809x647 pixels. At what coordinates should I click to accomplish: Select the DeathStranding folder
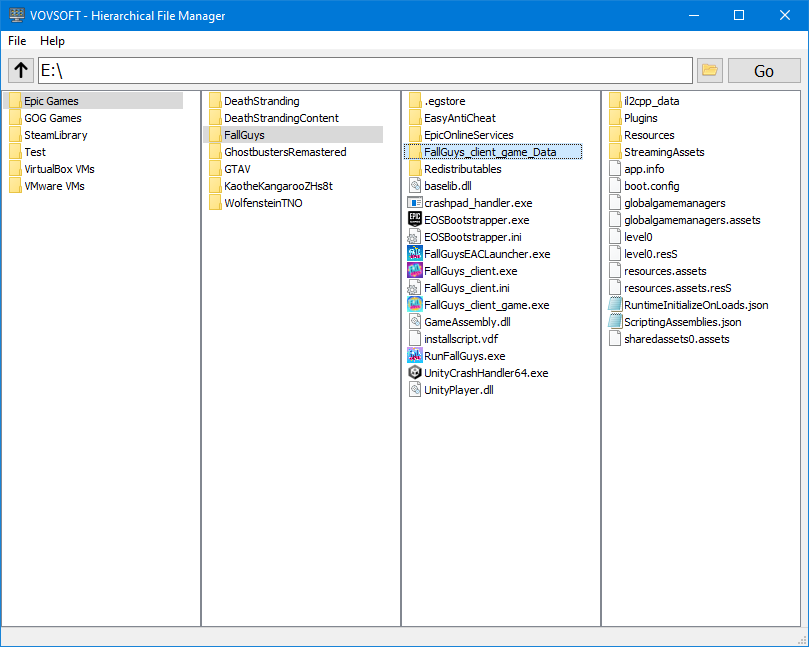(261, 101)
